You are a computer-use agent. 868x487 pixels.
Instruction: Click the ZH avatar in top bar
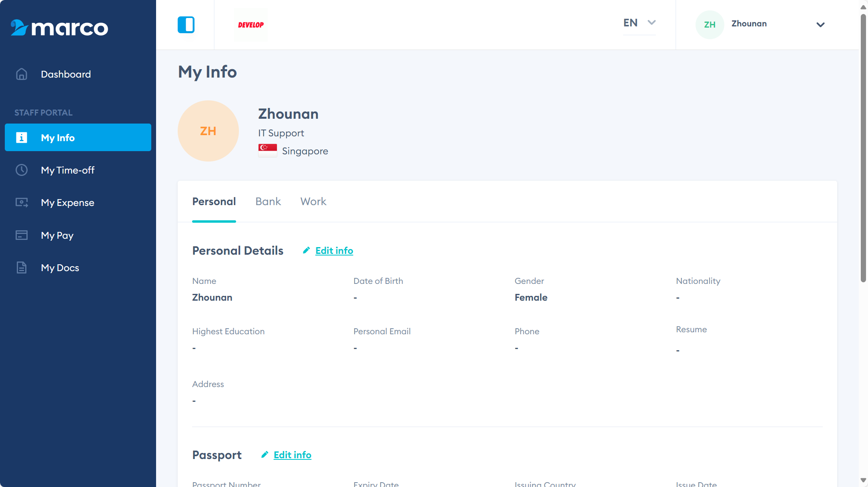point(710,25)
